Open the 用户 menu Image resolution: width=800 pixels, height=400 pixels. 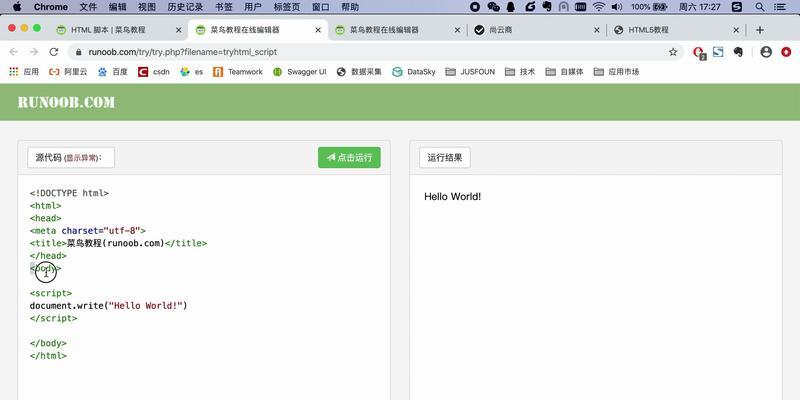253,7
